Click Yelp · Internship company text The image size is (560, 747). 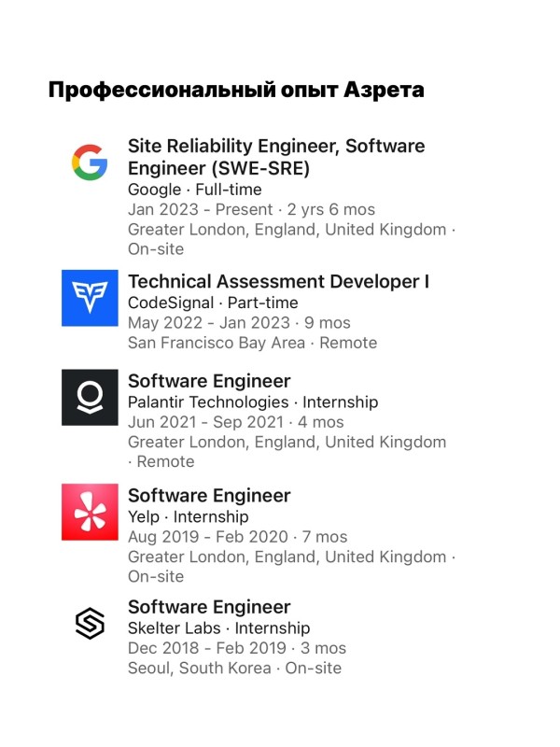[x=189, y=516]
